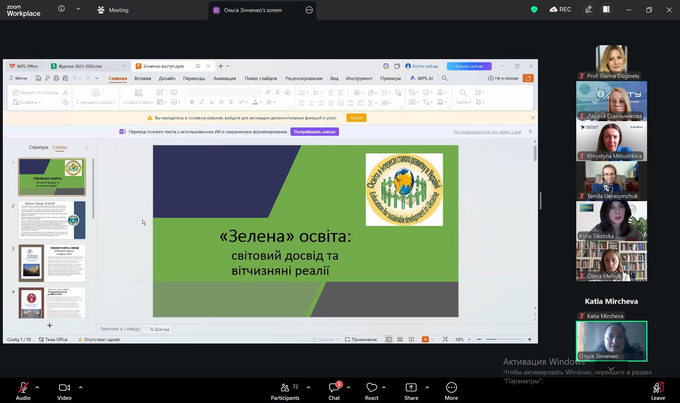The width and height of the screenshot is (680, 403).
Task: Open the Participants panel
Action: (x=285, y=388)
